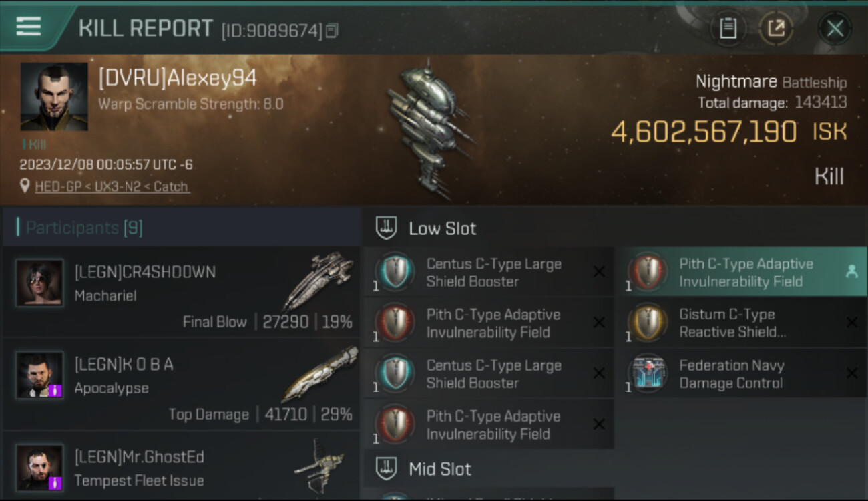Screen dimensions: 868x501
Task: Click the Low Slot section icon
Action: coord(387,228)
